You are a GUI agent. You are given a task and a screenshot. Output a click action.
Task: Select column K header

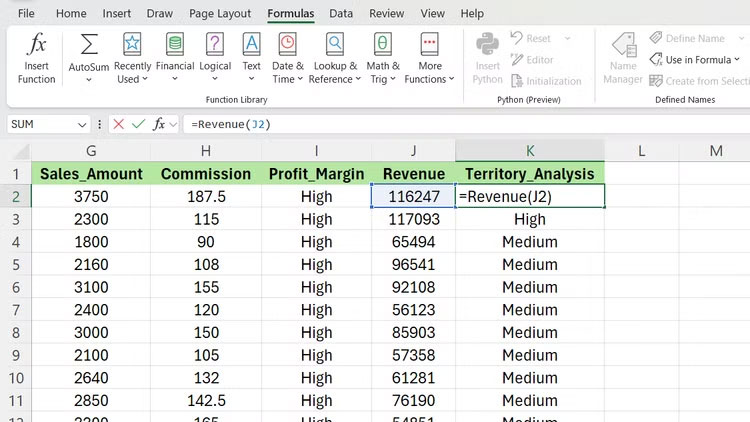[530, 150]
